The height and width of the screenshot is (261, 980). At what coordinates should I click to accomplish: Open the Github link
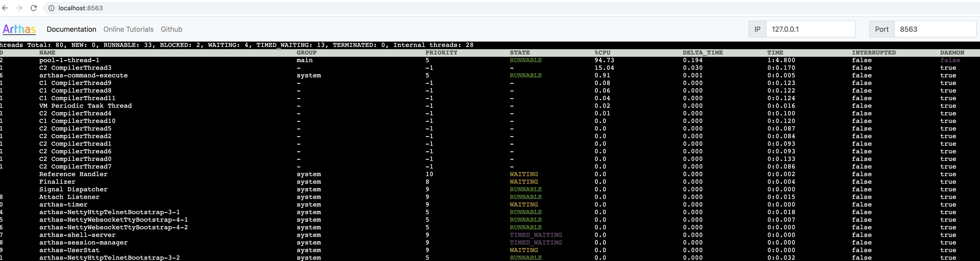click(172, 29)
